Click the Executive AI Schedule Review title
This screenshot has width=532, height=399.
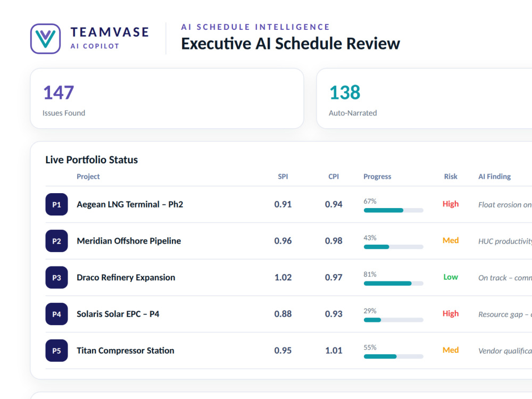pyautogui.click(x=290, y=44)
